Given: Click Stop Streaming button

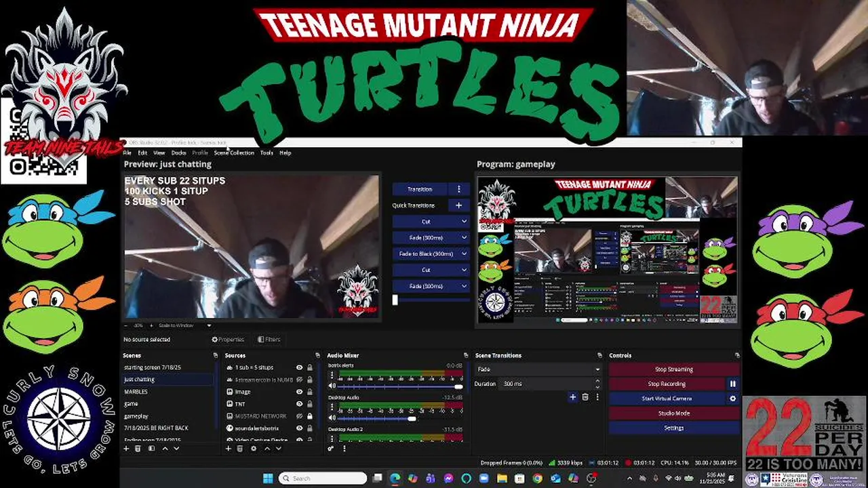Looking at the screenshot, I should [x=674, y=369].
